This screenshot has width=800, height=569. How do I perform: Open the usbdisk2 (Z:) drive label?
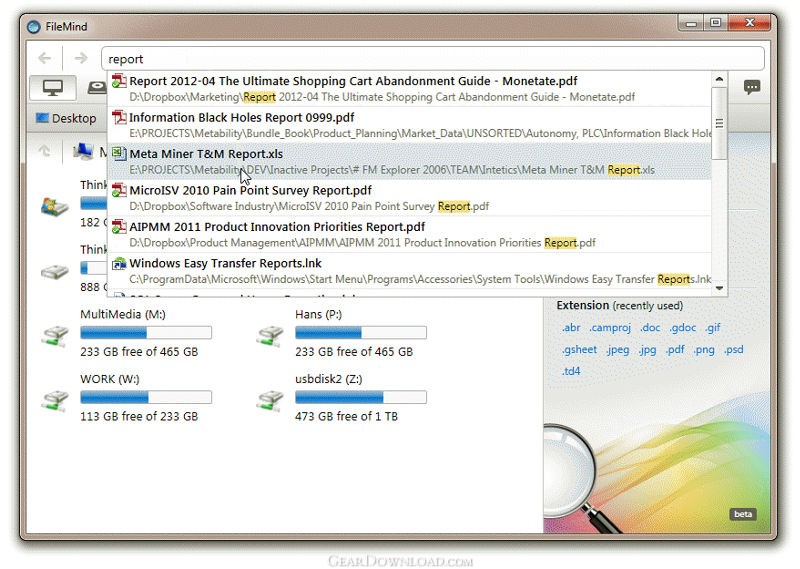pyautogui.click(x=329, y=379)
